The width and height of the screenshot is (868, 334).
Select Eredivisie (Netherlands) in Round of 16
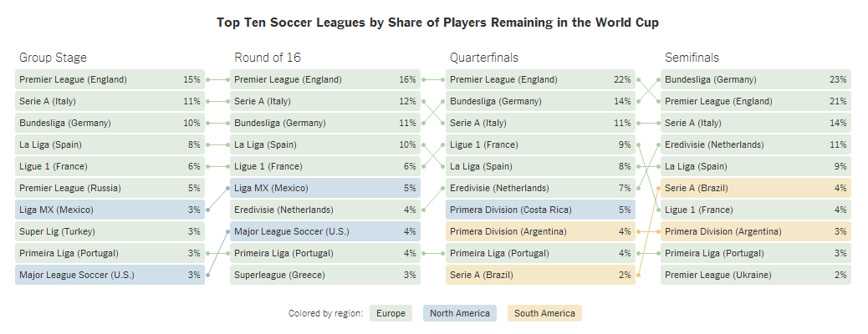tap(325, 210)
